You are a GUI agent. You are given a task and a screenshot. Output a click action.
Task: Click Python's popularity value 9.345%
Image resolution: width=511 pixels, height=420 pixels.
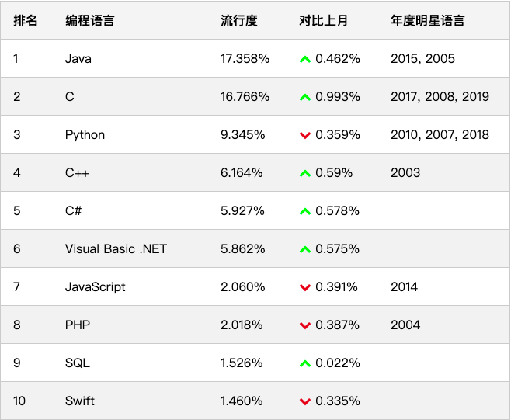point(243,135)
